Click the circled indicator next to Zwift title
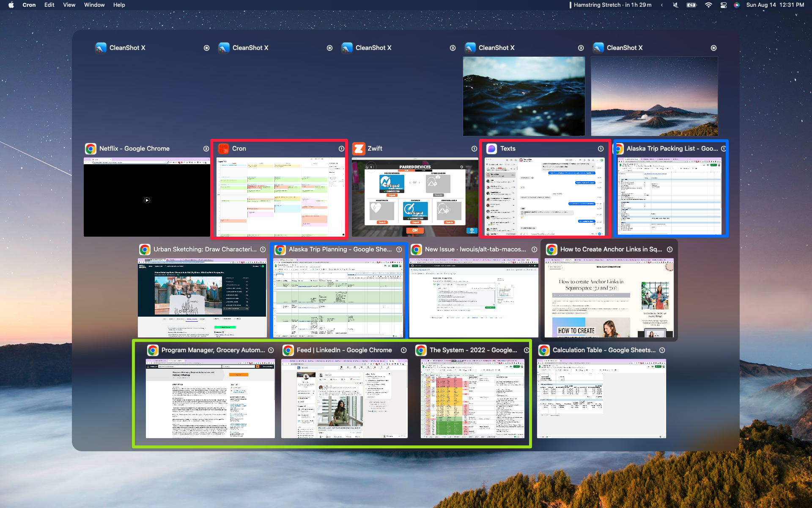This screenshot has height=508, width=812. 474,149
